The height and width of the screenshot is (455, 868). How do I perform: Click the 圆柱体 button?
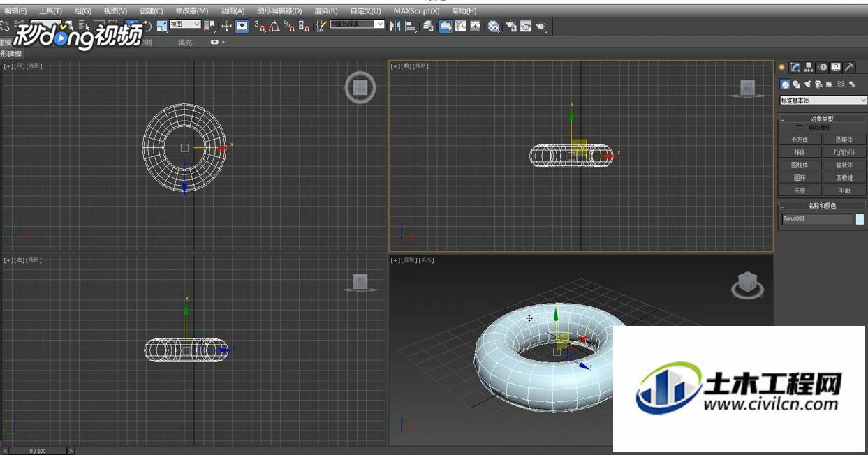click(800, 165)
